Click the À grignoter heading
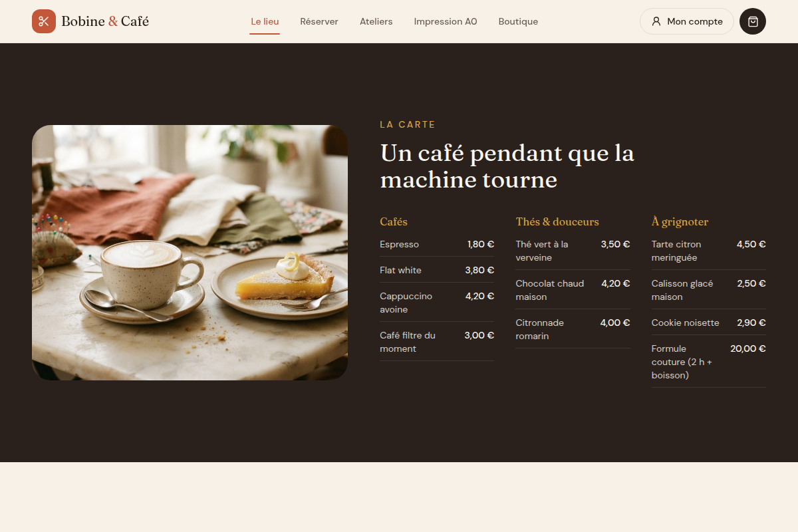798x532 pixels. [x=680, y=221]
